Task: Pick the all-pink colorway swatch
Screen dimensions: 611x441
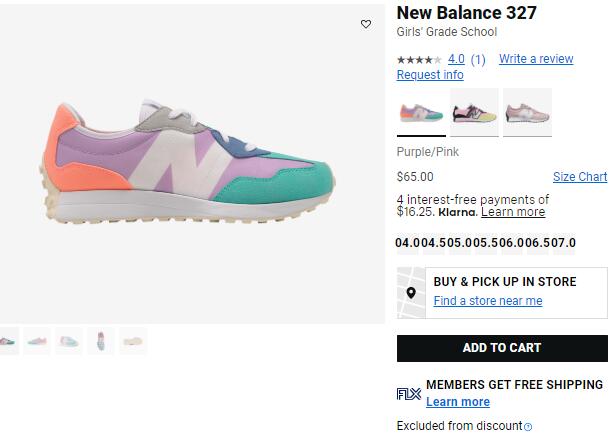Action: (x=527, y=112)
